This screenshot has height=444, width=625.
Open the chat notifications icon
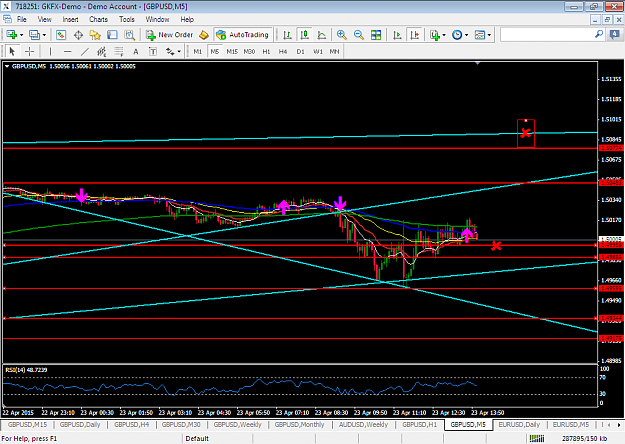point(615,35)
